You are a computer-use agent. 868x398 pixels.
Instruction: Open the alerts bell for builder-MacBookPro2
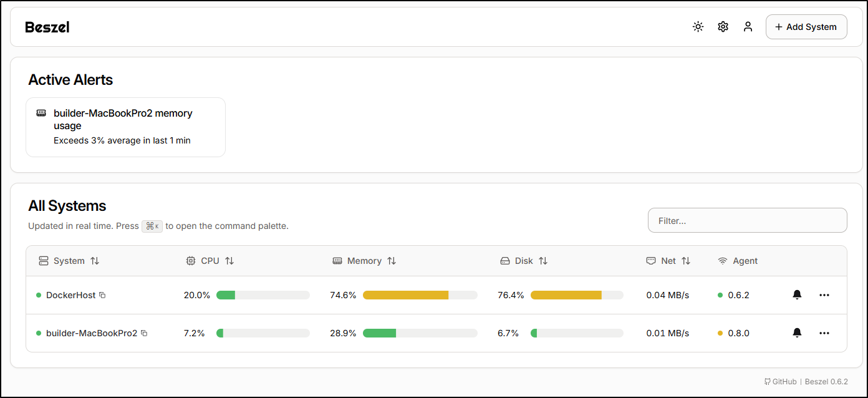tap(797, 333)
